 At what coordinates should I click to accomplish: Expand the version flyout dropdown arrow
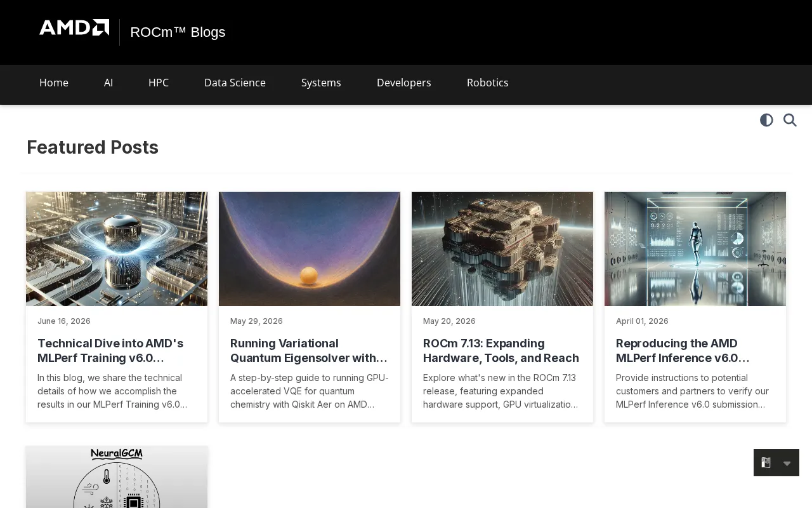point(787,464)
